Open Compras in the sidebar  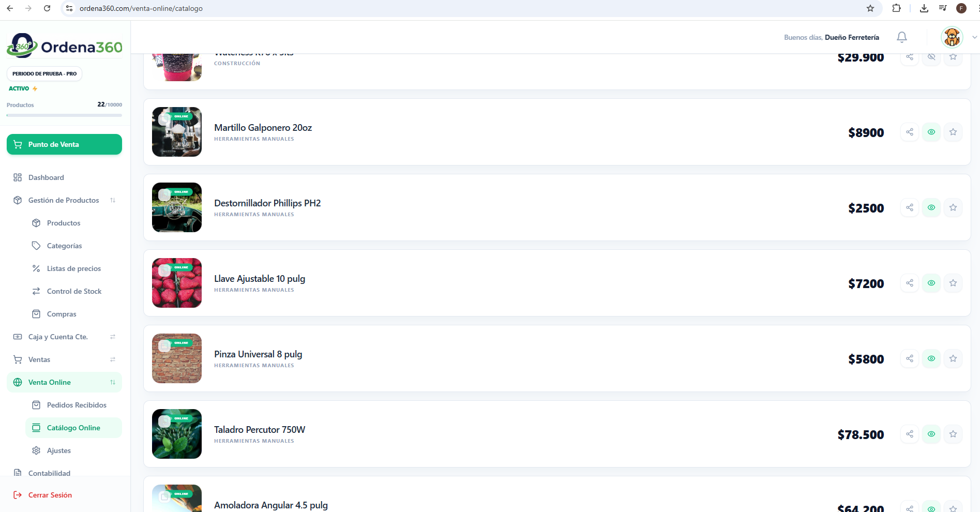pyautogui.click(x=73, y=314)
